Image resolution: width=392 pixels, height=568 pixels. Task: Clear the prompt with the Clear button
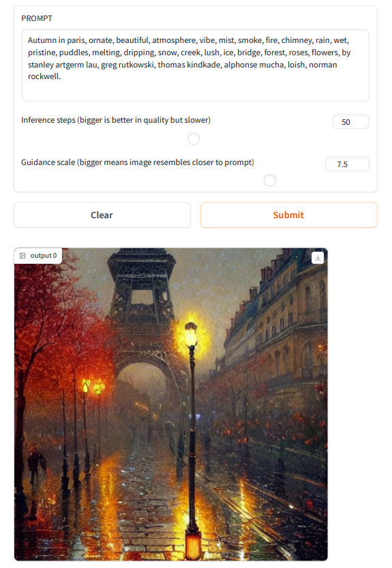(102, 215)
